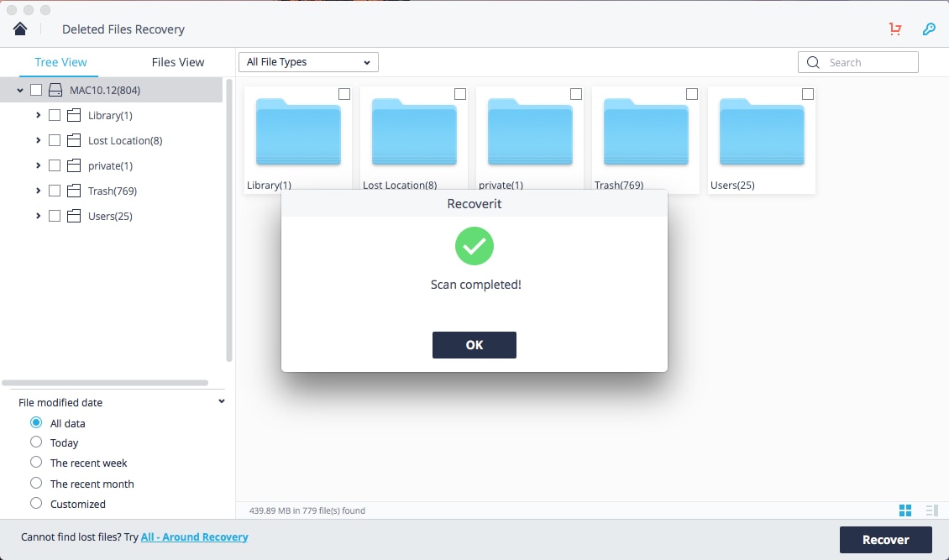Click the tree panel horizontal scrollbar
The height and width of the screenshot is (560, 949).
pos(105,383)
